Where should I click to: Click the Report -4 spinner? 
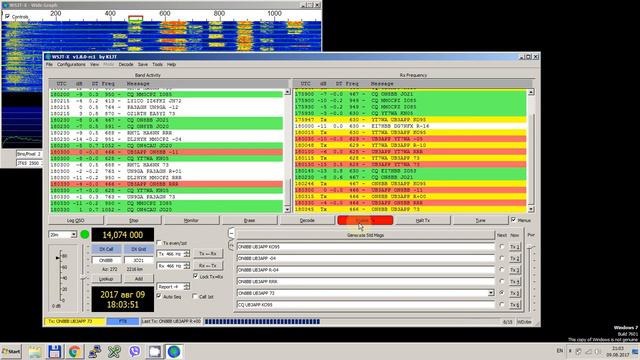[173, 287]
